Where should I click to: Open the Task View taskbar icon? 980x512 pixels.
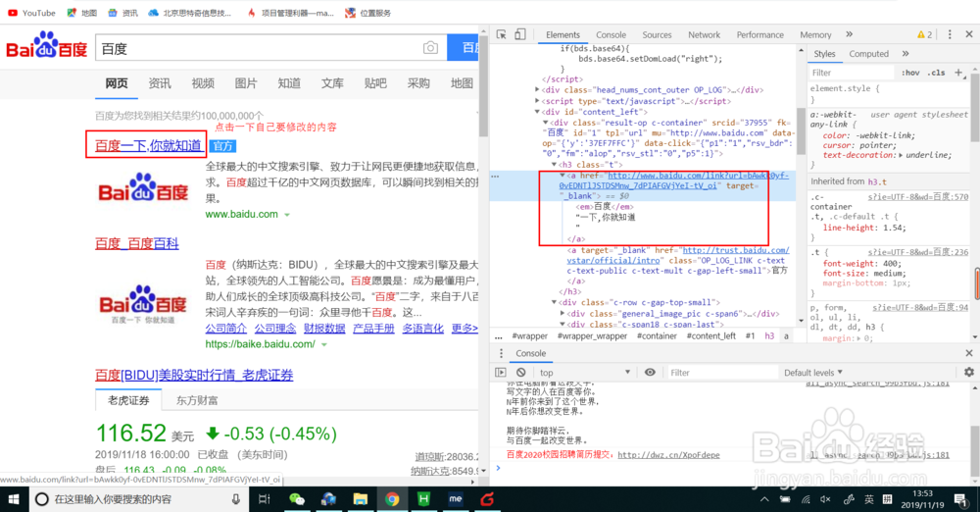click(265, 499)
